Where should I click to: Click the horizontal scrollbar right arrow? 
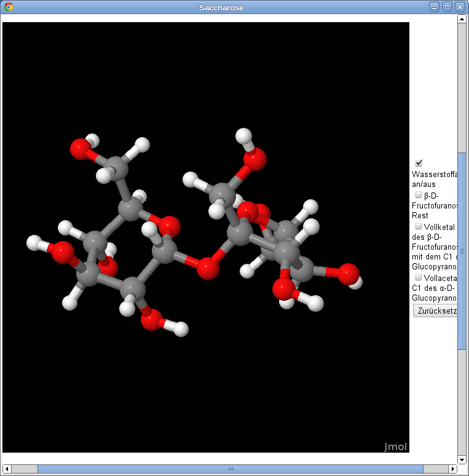453,469
